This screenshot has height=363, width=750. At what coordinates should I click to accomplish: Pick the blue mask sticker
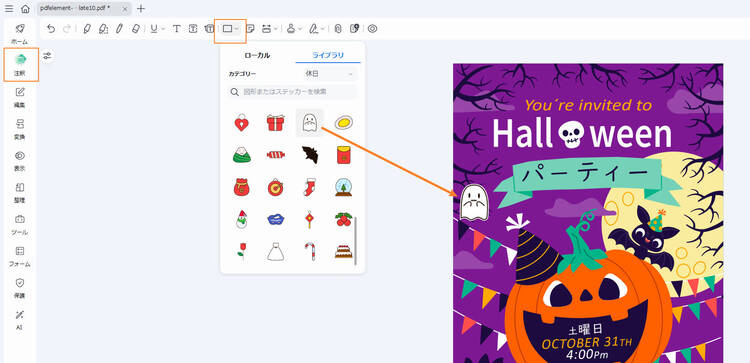276,219
